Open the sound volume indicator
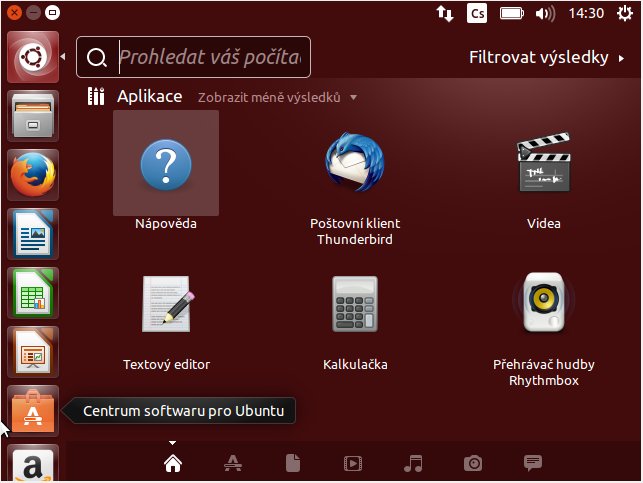The image size is (643, 483). pyautogui.click(x=545, y=14)
